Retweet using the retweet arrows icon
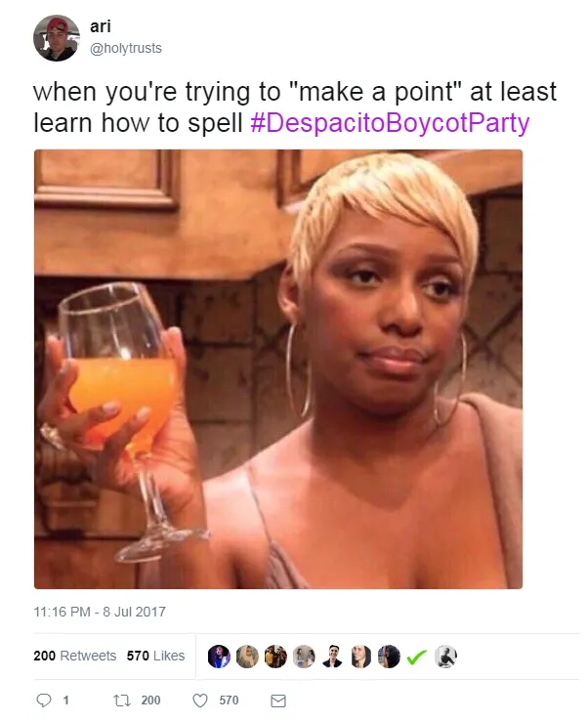 tap(122, 701)
